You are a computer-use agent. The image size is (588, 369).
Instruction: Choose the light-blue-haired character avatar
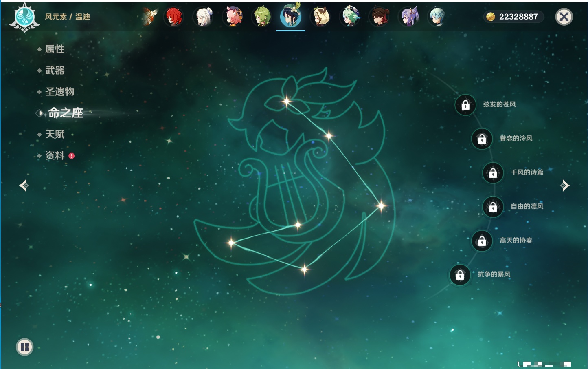coord(437,17)
